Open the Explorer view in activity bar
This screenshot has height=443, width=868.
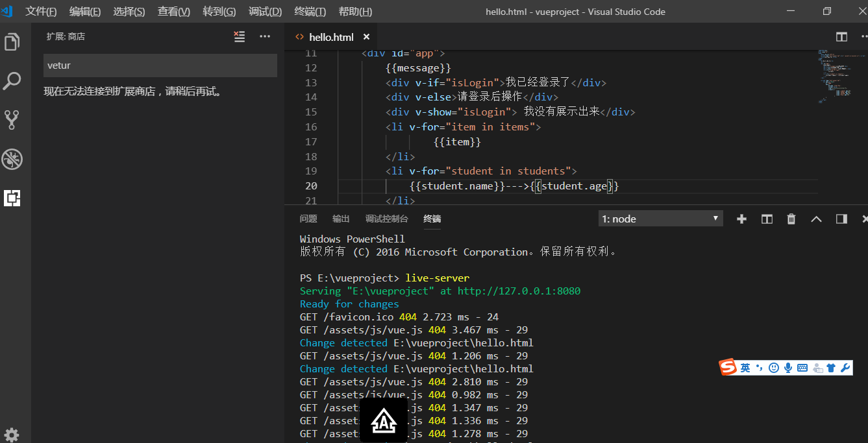click(12, 43)
